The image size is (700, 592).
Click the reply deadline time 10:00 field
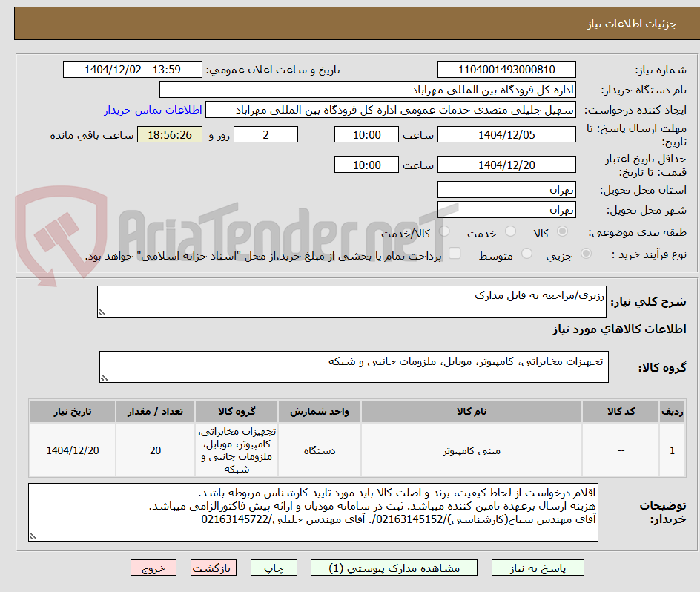(366, 134)
